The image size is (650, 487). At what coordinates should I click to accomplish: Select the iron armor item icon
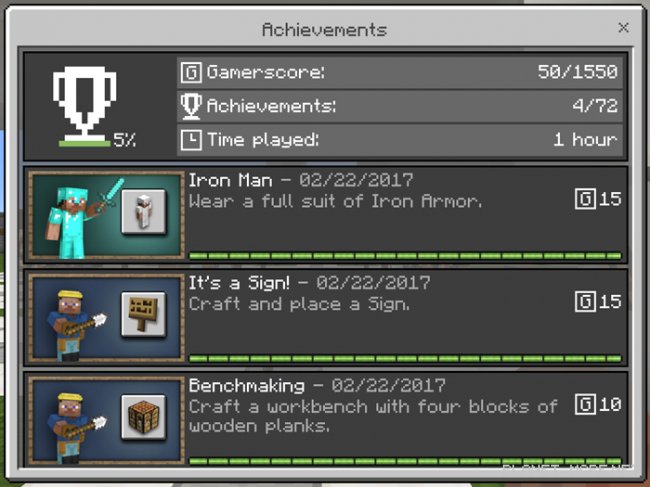coord(144,212)
